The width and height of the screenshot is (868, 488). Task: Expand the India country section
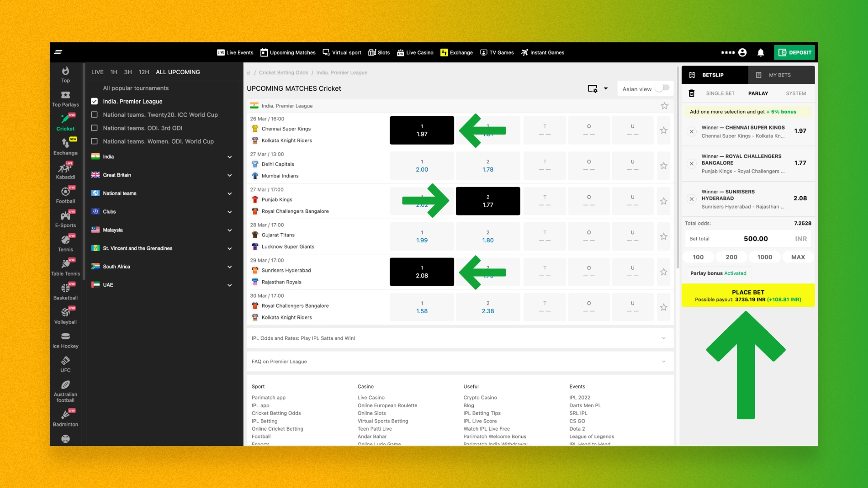230,156
